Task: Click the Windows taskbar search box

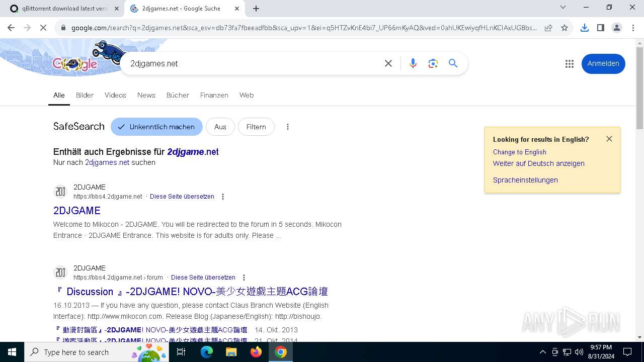Action: [x=96, y=352]
